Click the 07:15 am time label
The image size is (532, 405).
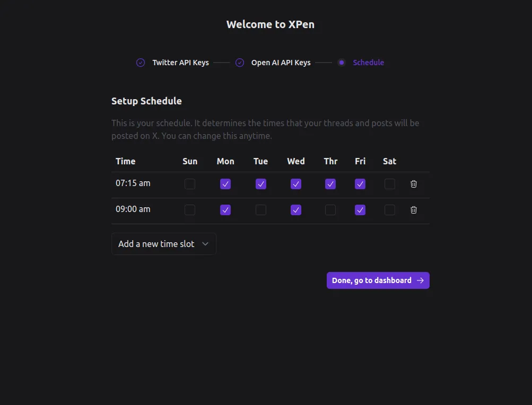click(x=133, y=183)
